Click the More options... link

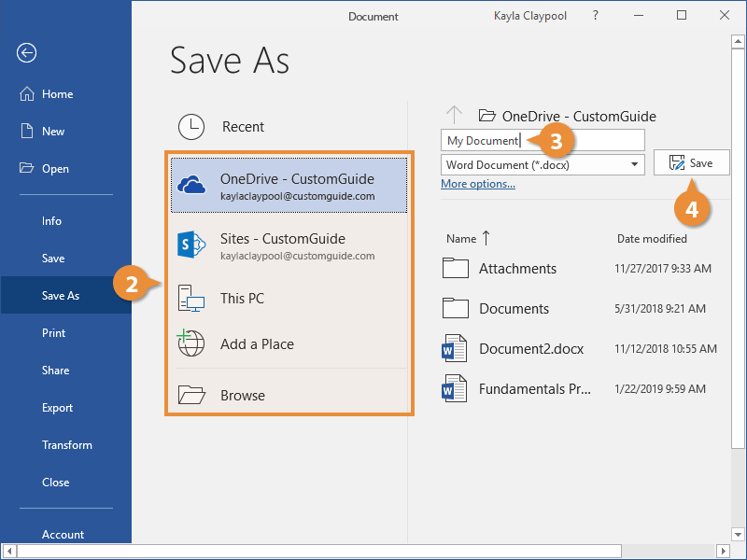click(478, 184)
